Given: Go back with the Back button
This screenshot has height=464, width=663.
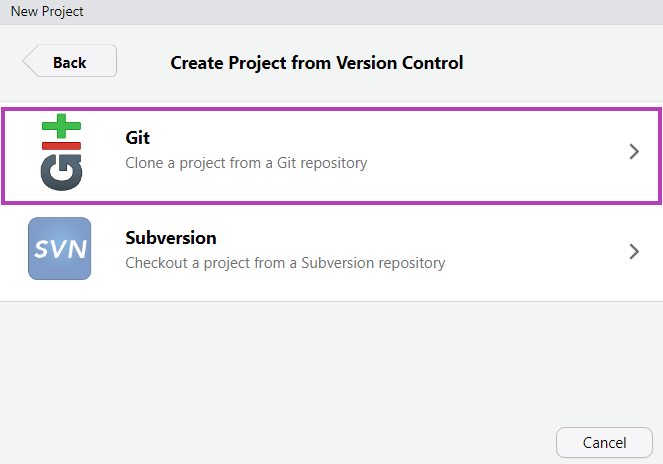Looking at the screenshot, I should pos(70,62).
